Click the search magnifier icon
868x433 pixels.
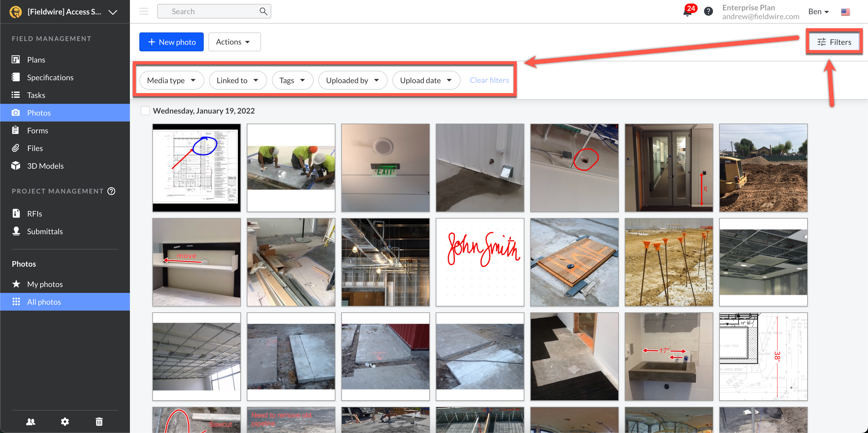click(263, 12)
